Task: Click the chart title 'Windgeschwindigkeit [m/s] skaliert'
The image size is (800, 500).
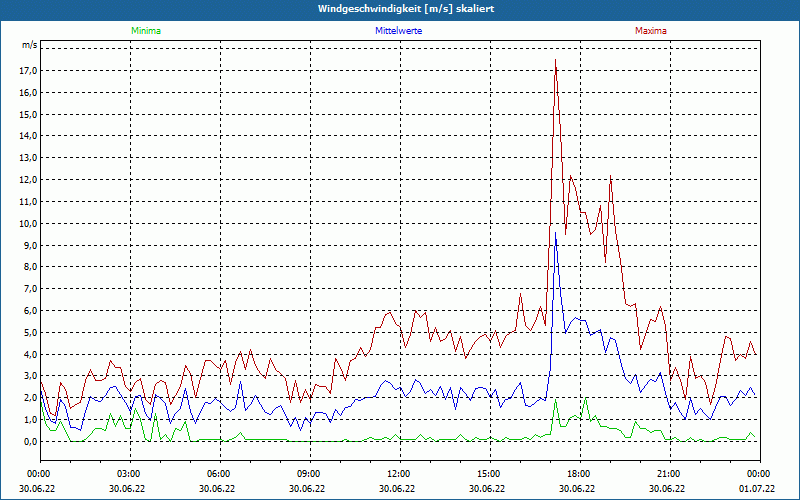Action: tap(406, 9)
